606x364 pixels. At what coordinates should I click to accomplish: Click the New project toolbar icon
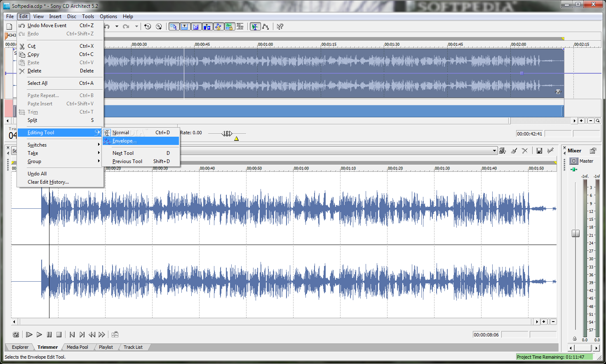9,26
